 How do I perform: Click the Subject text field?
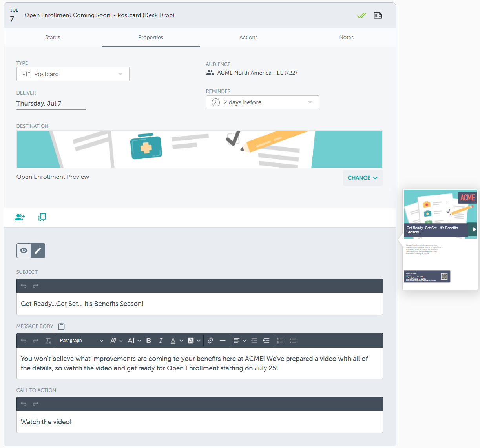[199, 304]
